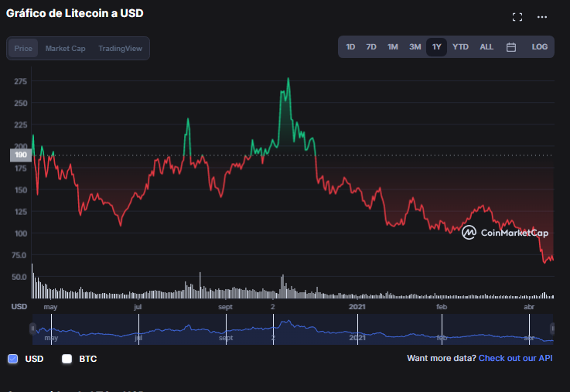The height and width of the screenshot is (392, 570).
Task: Click the 'jul' marker in the navigator strip
Action: tap(138, 338)
